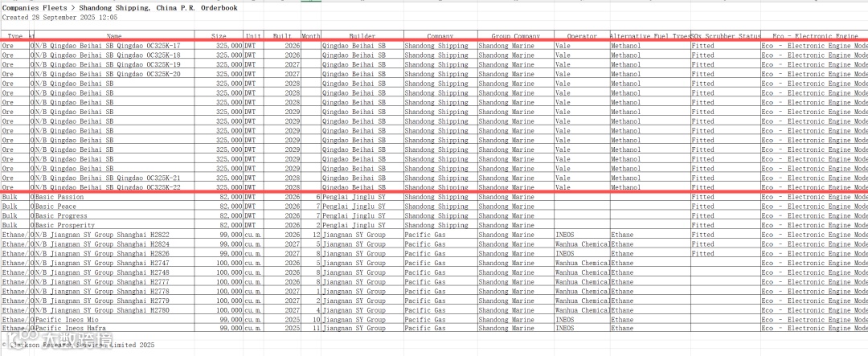Image resolution: width=868 pixels, height=356 pixels.
Task: Click month '6' in Basic Passion row
Action: click(311, 197)
